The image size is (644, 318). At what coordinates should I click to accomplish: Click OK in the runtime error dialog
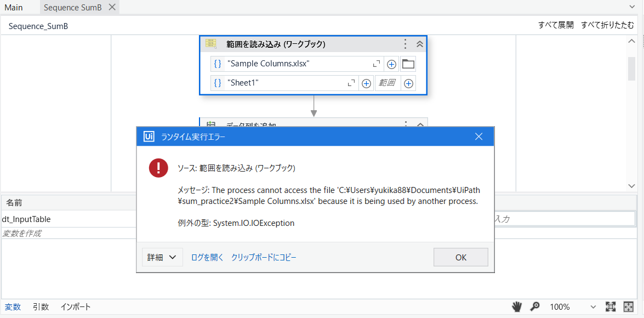461,257
